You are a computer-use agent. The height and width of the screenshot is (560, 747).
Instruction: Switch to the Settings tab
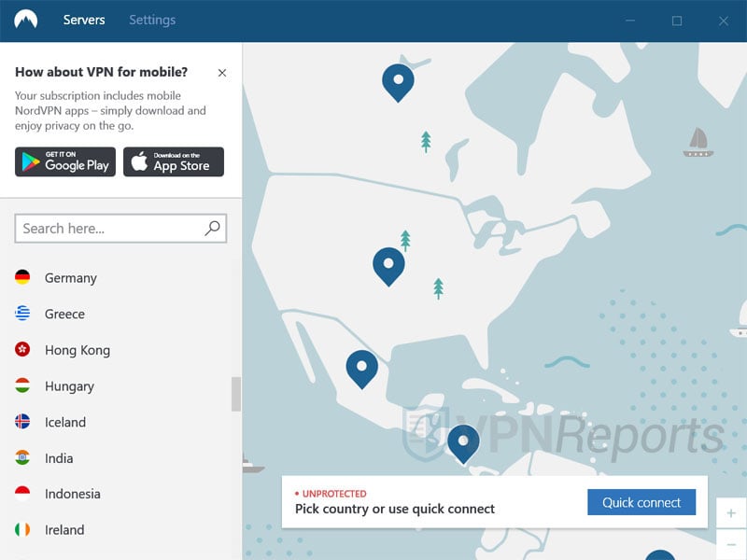pyautogui.click(x=152, y=20)
